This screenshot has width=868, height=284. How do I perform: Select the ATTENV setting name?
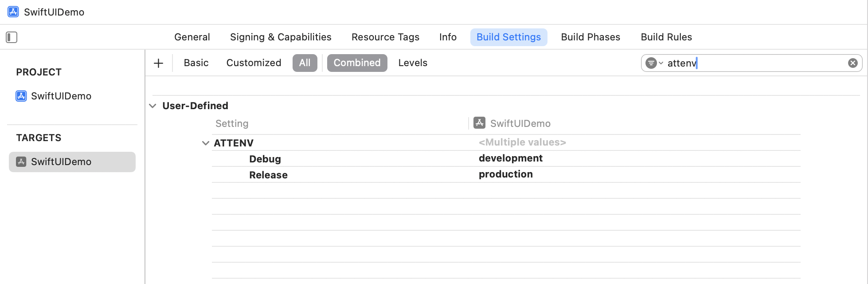[x=234, y=143]
